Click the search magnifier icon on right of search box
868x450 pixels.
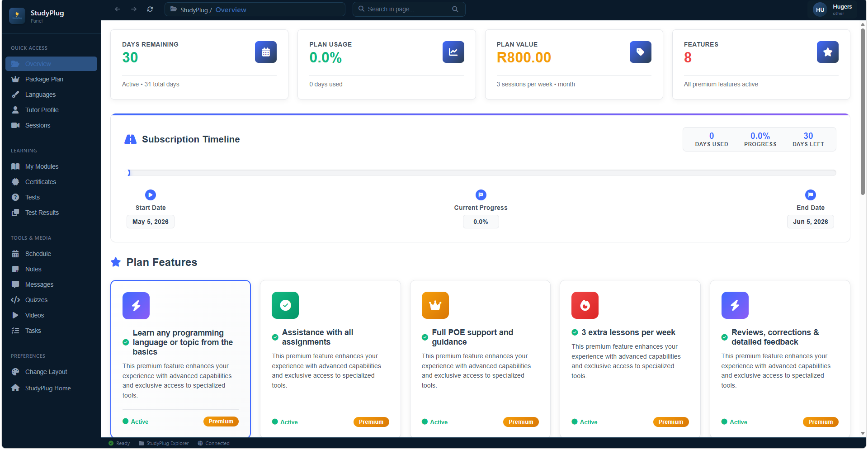(455, 9)
